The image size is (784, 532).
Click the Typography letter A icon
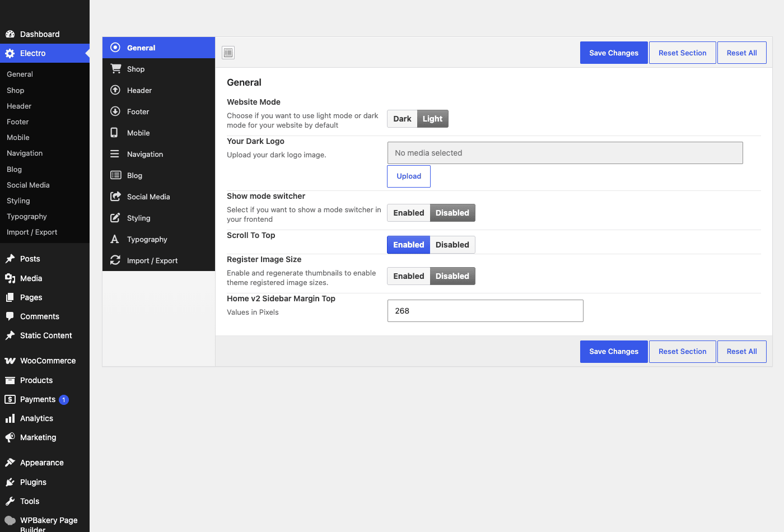coord(115,239)
